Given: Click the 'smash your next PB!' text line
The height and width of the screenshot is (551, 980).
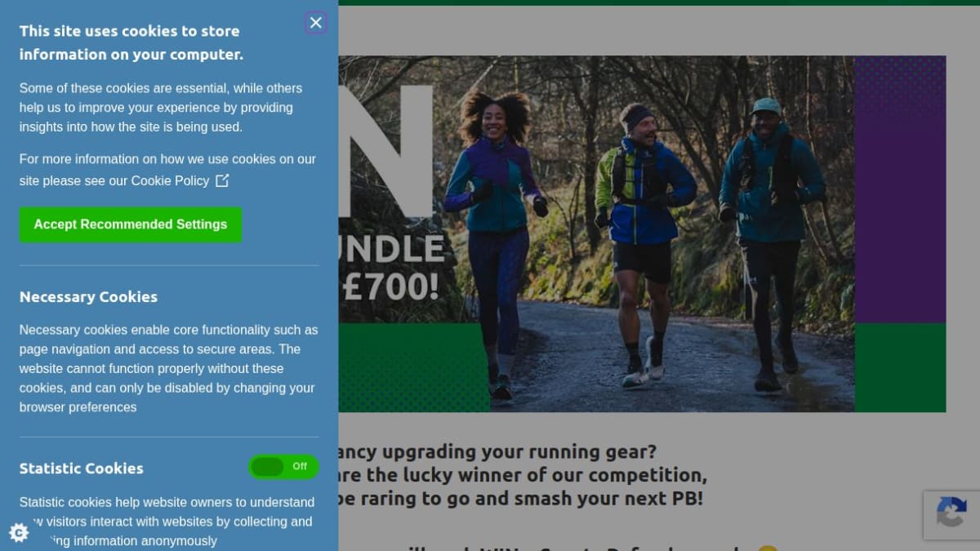Looking at the screenshot, I should (519, 498).
